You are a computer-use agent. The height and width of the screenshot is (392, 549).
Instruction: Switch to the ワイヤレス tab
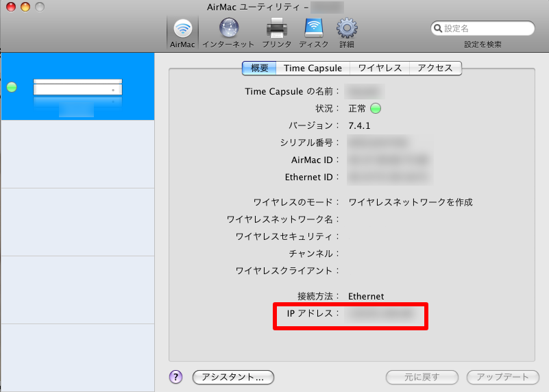pyautogui.click(x=380, y=68)
